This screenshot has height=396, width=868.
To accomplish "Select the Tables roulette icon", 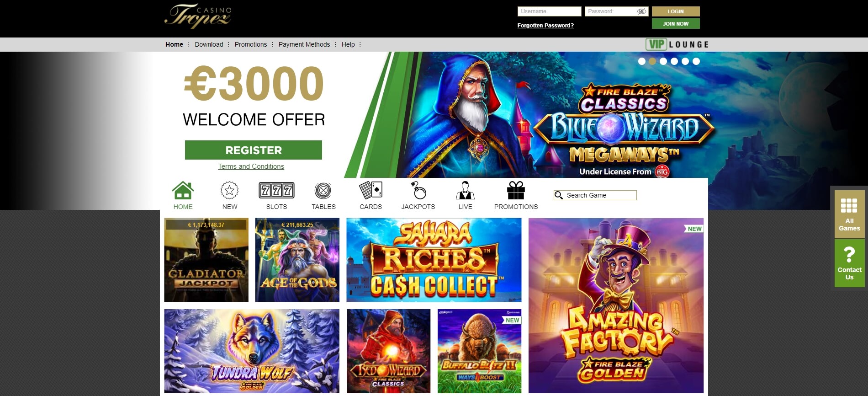I will pyautogui.click(x=323, y=190).
